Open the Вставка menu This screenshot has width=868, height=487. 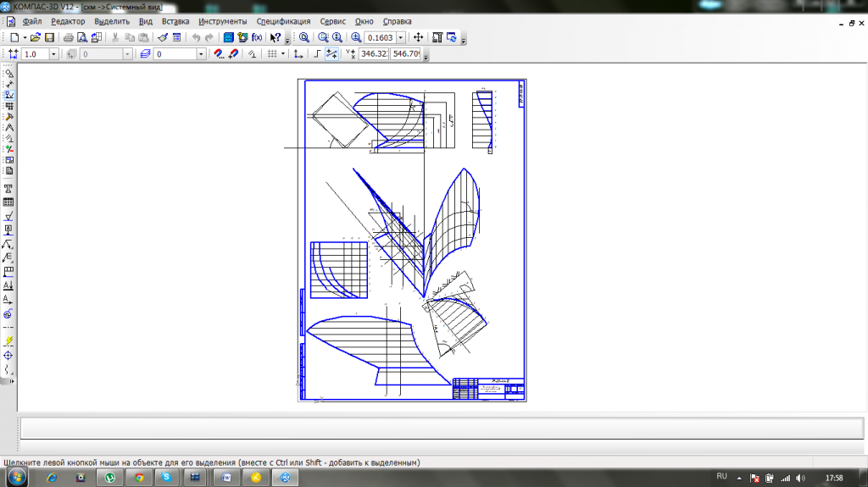coord(175,21)
